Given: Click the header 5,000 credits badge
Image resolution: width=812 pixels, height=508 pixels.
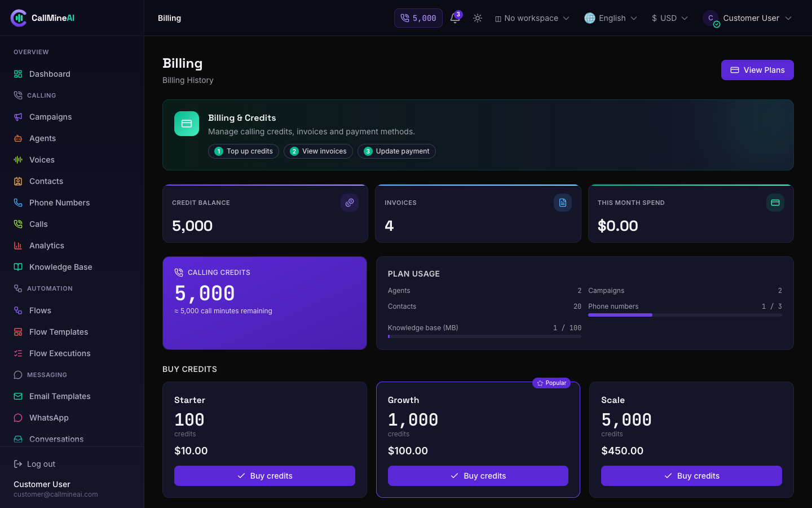Looking at the screenshot, I should coord(418,18).
